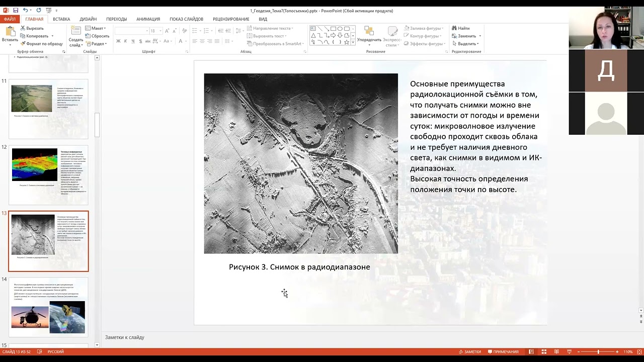Open the Файл tab
This screenshot has height=362, width=644.
pyautogui.click(x=10, y=19)
